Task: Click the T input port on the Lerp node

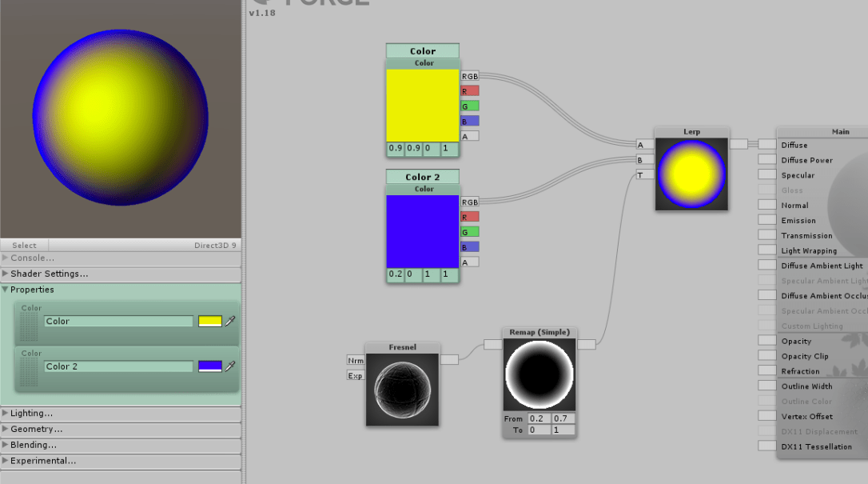Action: (x=644, y=174)
